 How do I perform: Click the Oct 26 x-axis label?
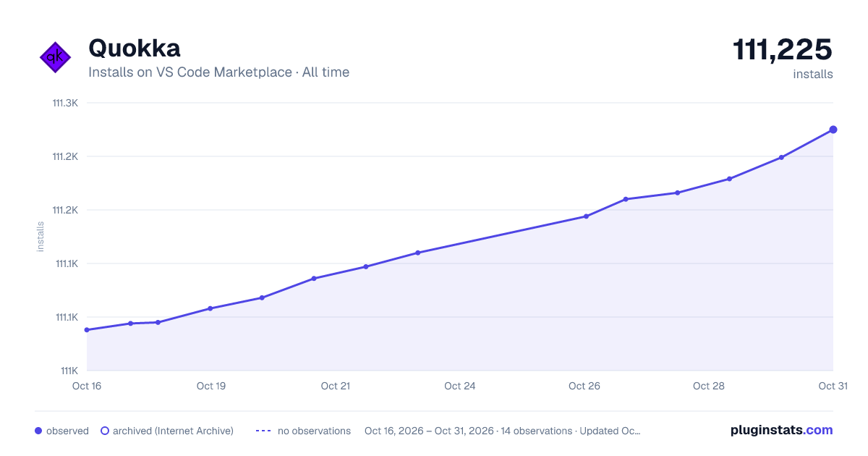(x=584, y=386)
